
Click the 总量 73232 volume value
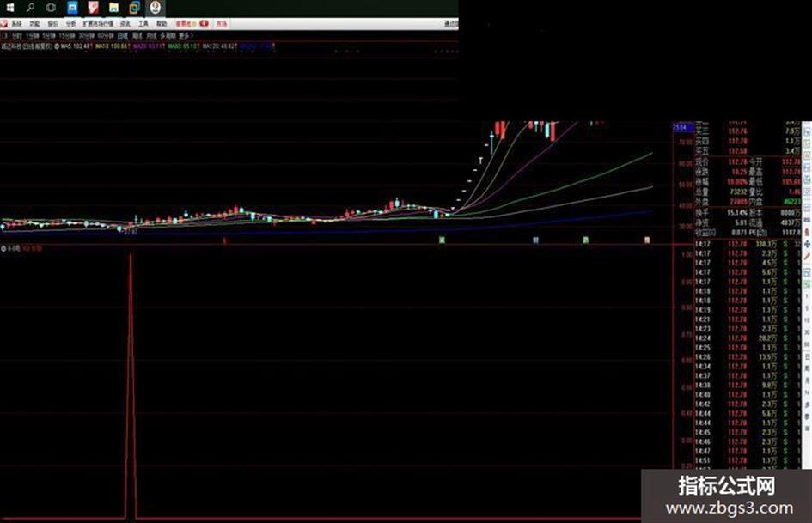point(737,192)
